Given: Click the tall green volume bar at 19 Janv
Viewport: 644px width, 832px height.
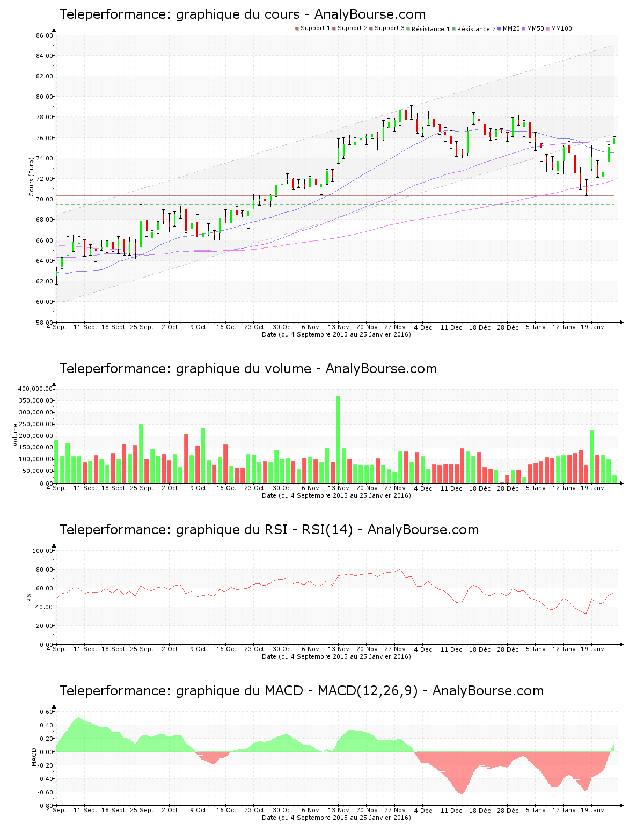Looking at the screenshot, I should 592,457.
